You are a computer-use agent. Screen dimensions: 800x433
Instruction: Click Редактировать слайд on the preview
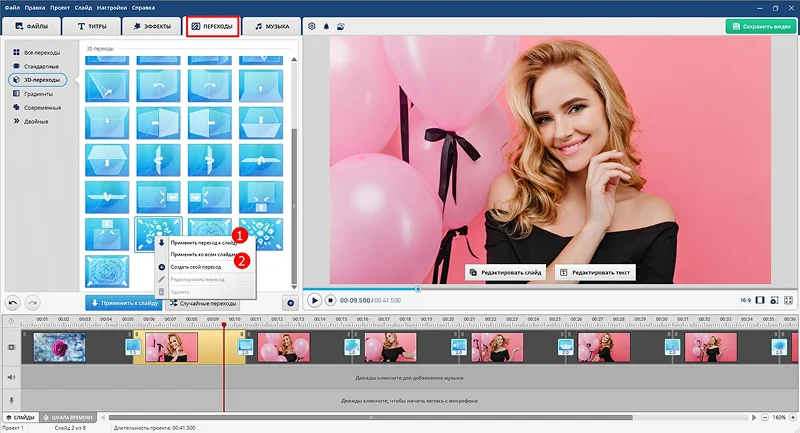pos(505,272)
